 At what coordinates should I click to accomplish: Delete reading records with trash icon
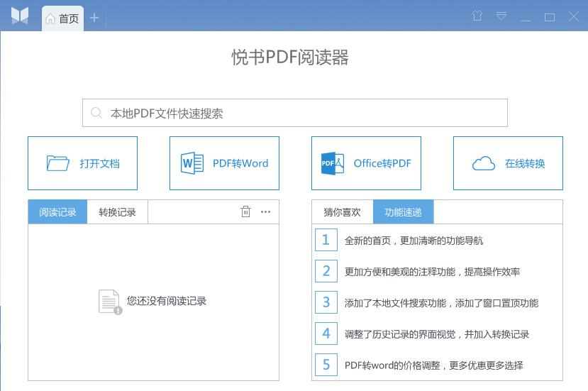[x=245, y=211]
